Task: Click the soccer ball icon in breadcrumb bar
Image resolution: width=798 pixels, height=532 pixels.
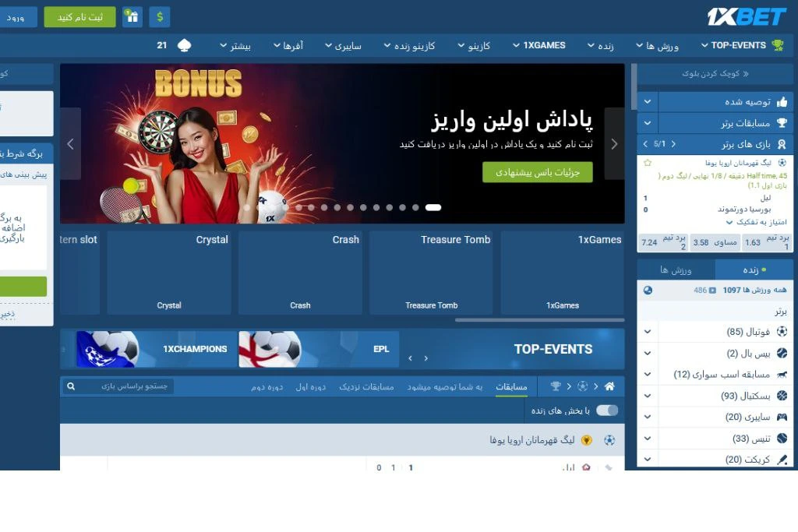Action: [583, 386]
